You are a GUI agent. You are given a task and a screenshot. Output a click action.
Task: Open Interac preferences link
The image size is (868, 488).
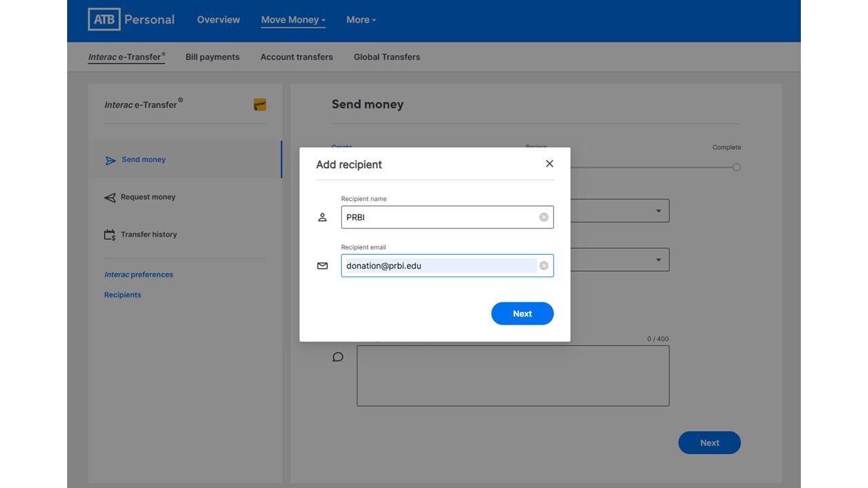(138, 274)
